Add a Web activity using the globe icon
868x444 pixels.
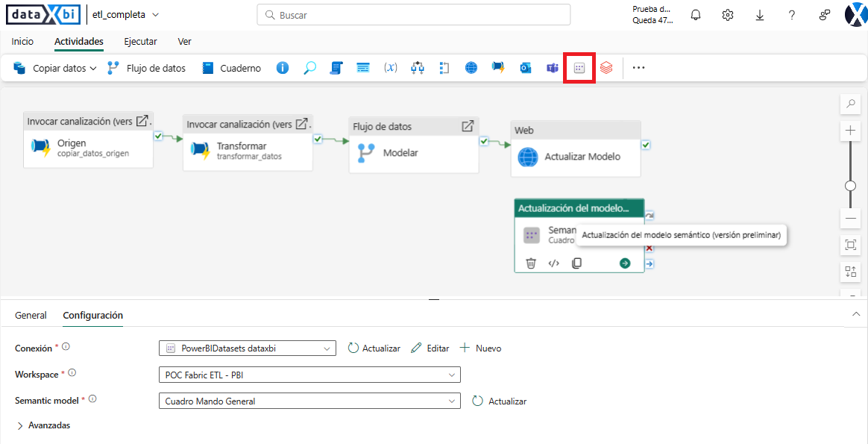(x=471, y=67)
